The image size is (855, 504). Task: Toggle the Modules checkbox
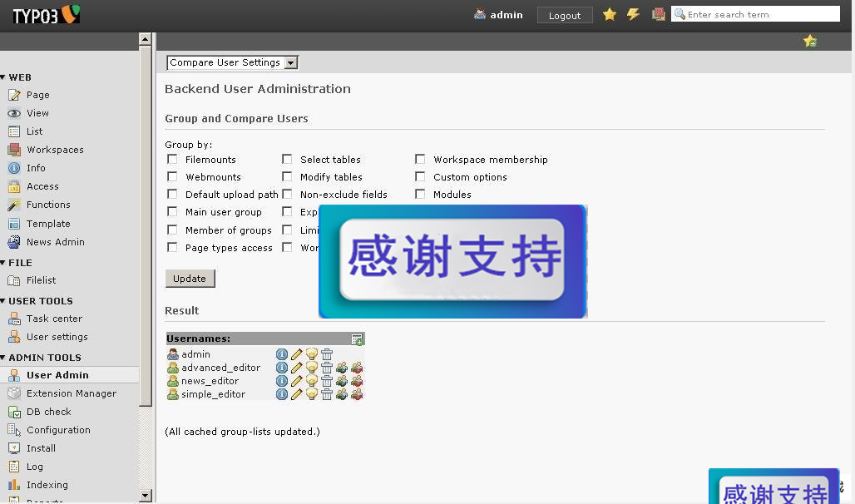pos(420,194)
